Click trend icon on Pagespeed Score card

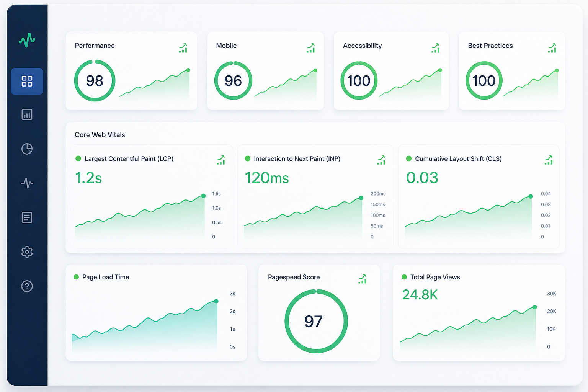coord(363,279)
